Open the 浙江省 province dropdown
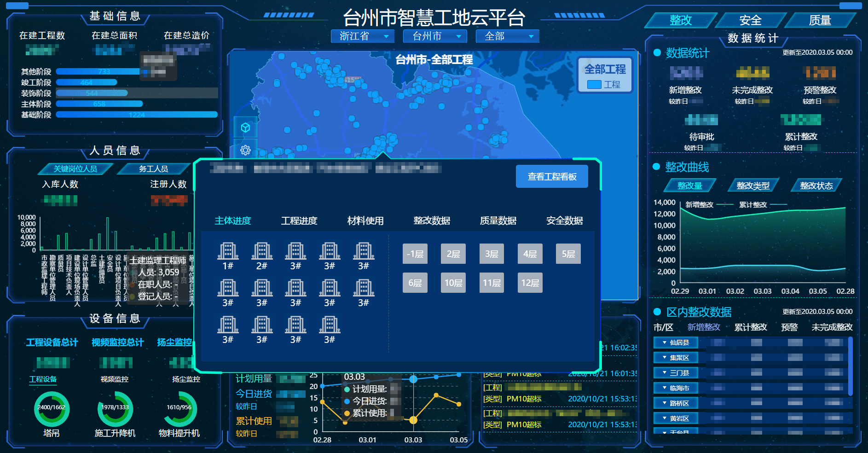Screen dimensions: 868x453 (363, 36)
